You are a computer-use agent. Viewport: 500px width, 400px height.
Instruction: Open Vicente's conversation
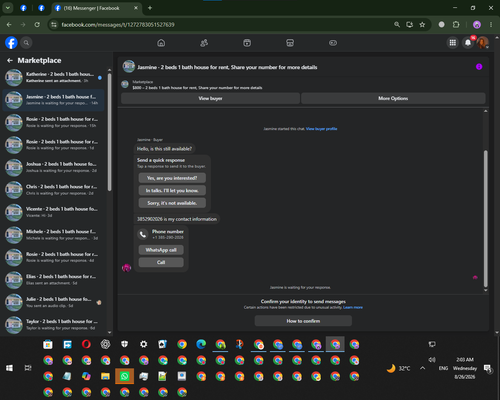(53, 212)
